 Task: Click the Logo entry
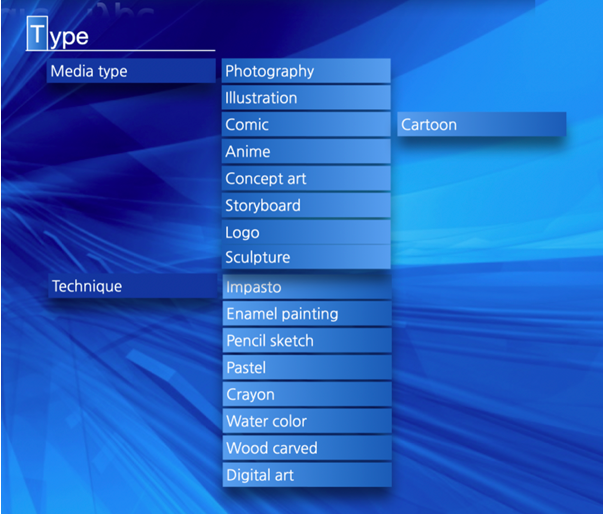click(306, 232)
